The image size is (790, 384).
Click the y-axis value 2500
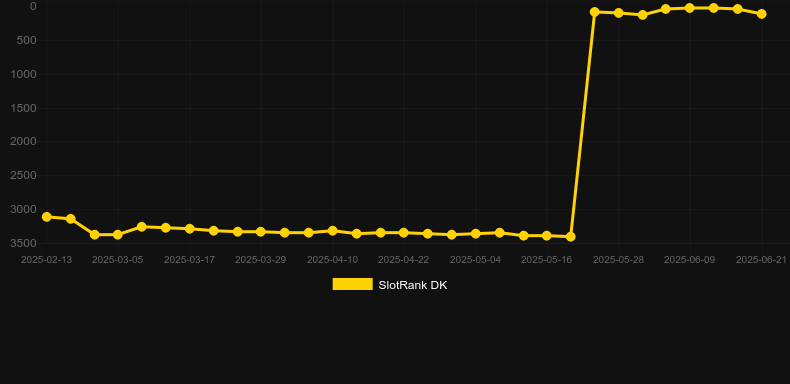pos(24,175)
